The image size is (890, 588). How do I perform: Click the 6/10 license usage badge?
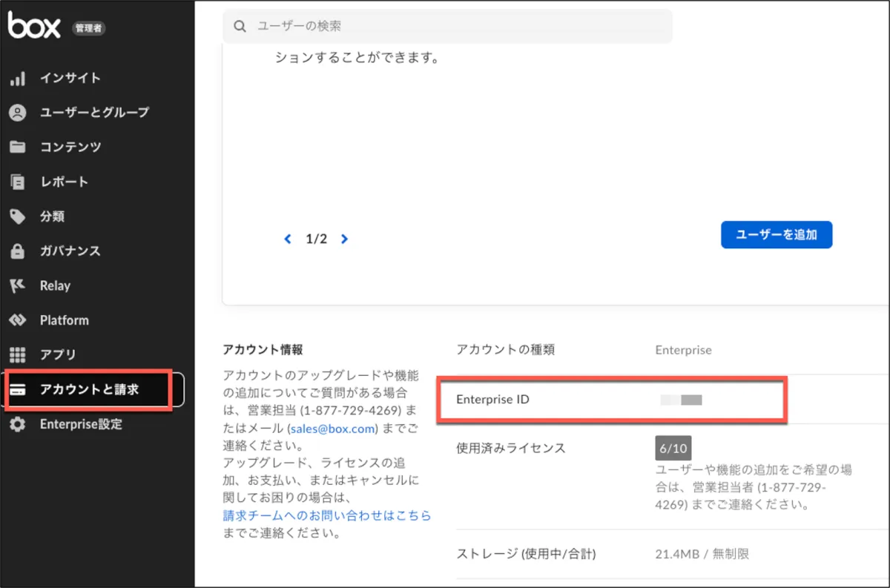point(673,449)
